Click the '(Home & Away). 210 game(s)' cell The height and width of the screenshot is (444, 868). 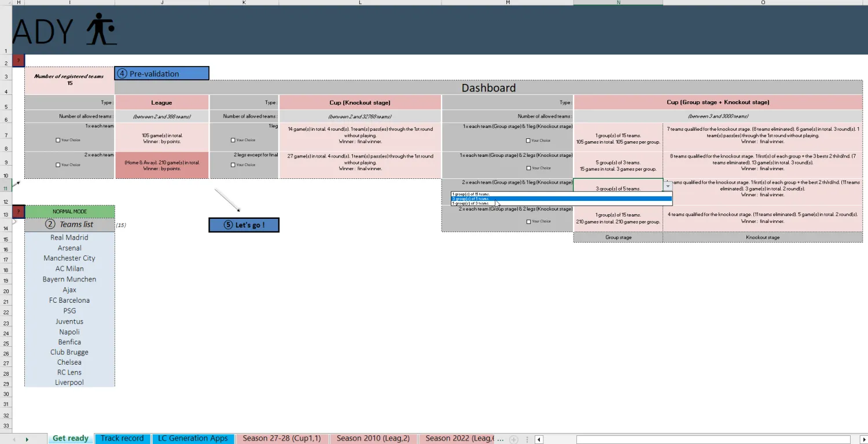[161, 165]
